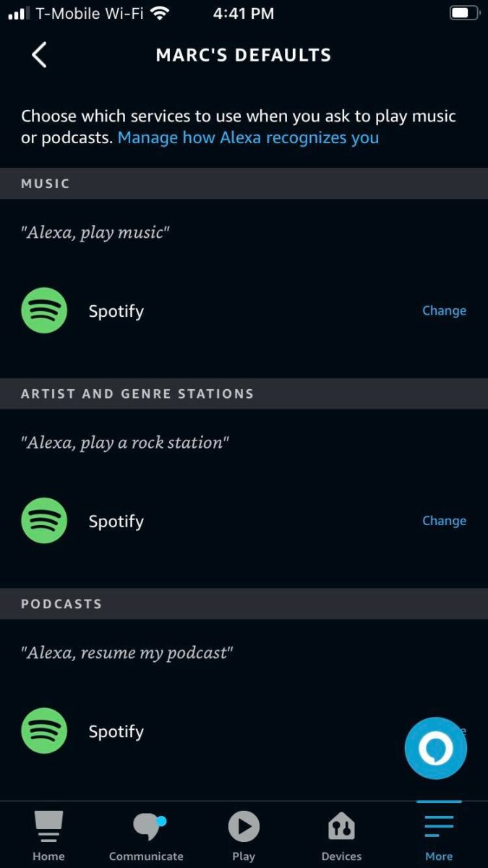Tap the Spotify logo under Artist and Genre Stations
Viewport: 488px width, 868px height.
pyautogui.click(x=44, y=521)
